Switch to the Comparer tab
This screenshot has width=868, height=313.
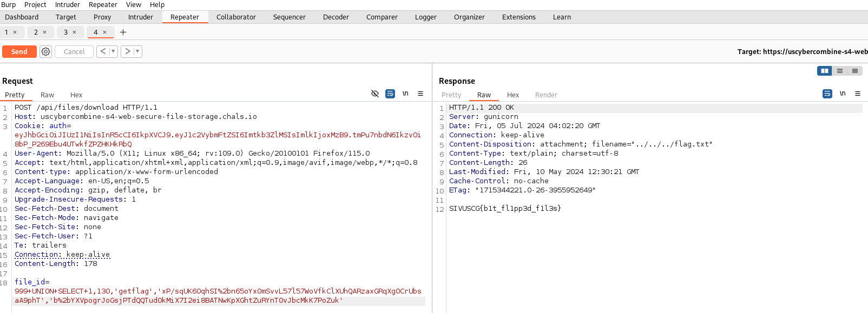[382, 17]
